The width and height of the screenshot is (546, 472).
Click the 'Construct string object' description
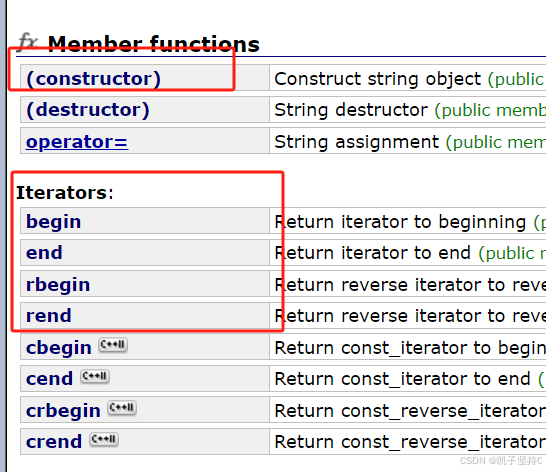point(378,79)
